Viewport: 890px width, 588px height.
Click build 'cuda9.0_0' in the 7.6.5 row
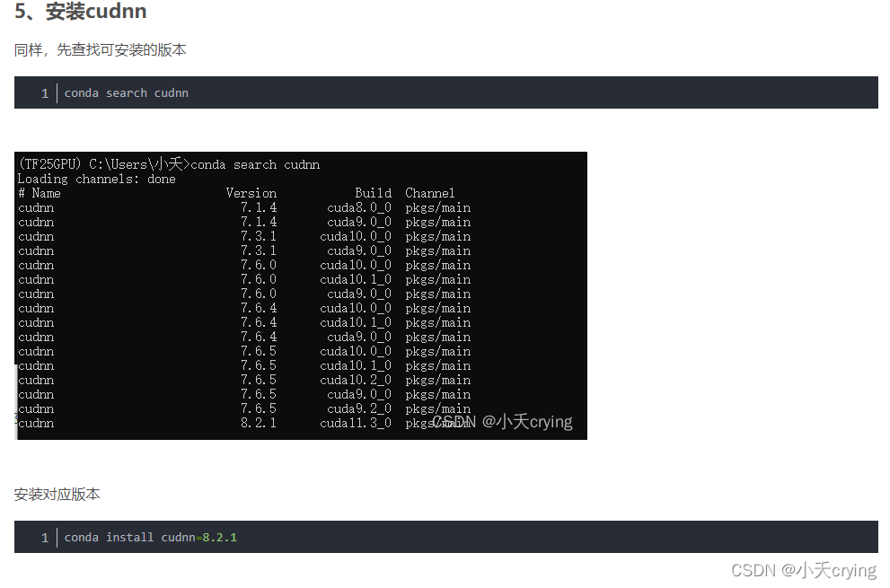tap(358, 394)
